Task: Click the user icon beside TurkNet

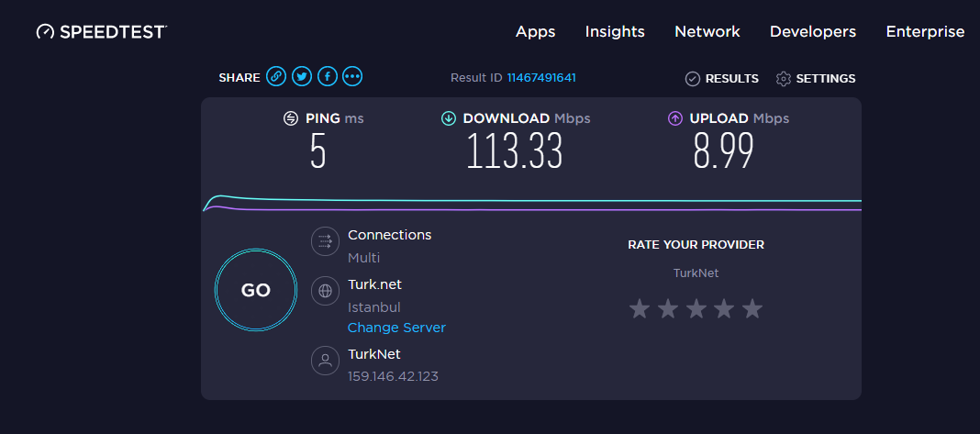Action: [325, 361]
